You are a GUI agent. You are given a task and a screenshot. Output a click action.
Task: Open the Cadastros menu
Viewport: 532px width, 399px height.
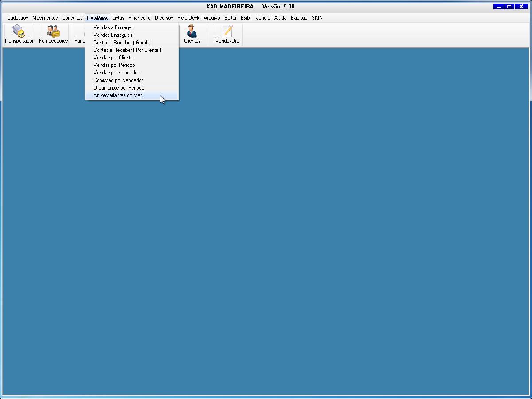(x=18, y=18)
